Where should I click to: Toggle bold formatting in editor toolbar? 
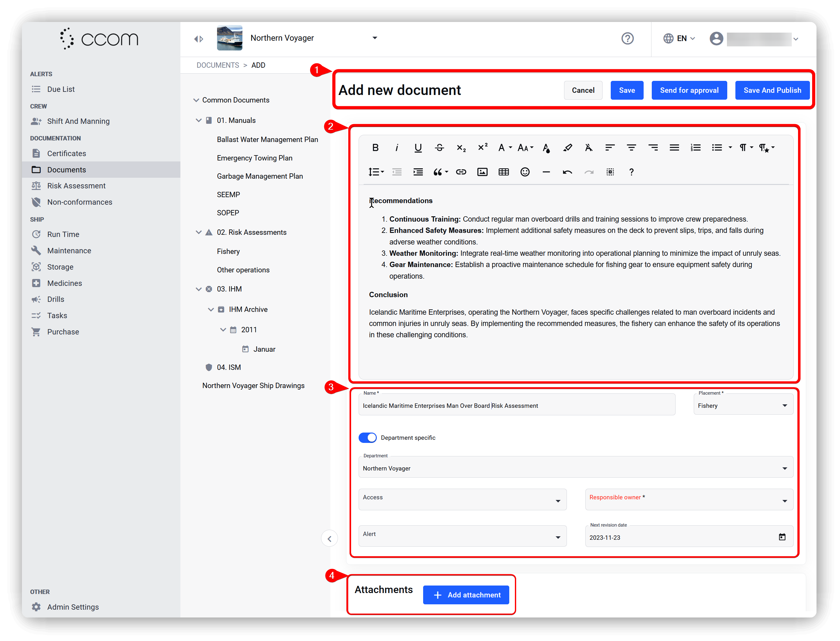tap(375, 148)
